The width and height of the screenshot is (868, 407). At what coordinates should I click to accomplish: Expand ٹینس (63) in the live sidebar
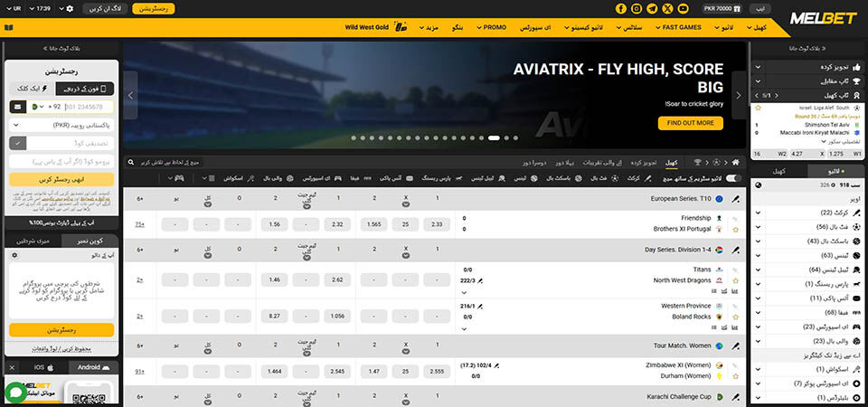click(x=758, y=255)
